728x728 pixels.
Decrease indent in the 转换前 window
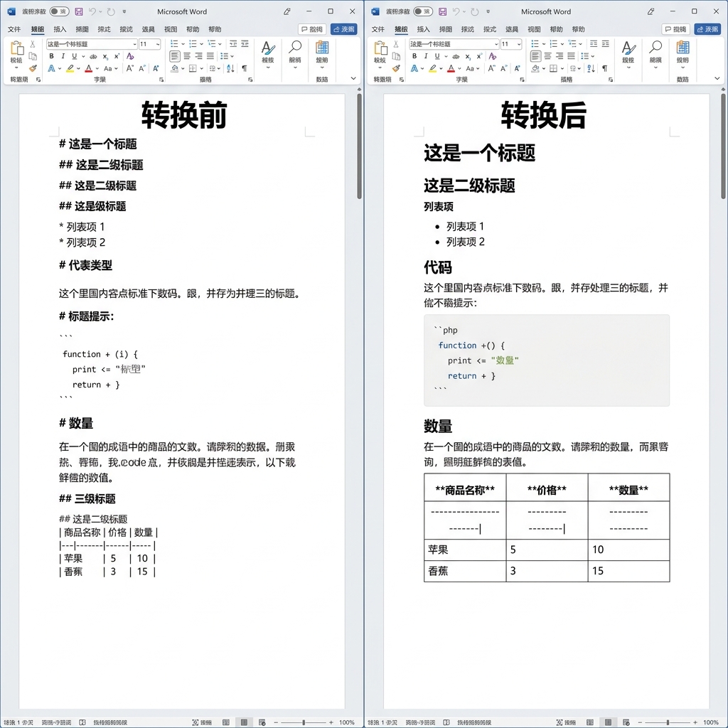pos(233,43)
